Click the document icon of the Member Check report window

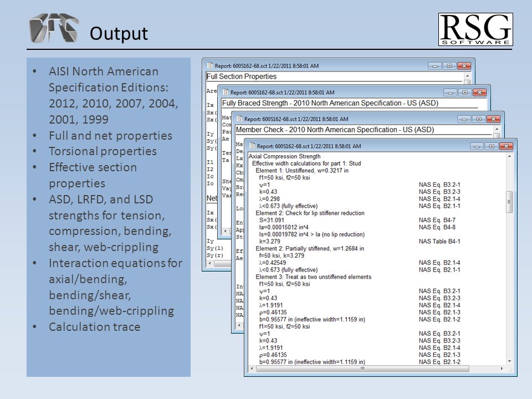click(x=239, y=119)
